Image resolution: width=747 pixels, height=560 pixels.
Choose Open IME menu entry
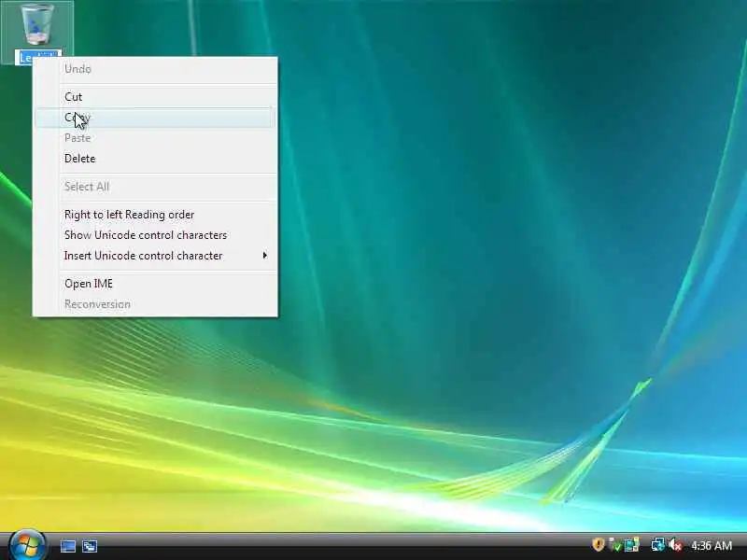(x=155, y=284)
